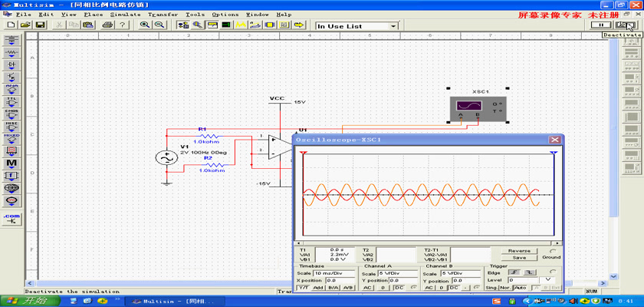The width and height of the screenshot is (644, 307).
Task: Click the Windows Start button
Action: pyautogui.click(x=31, y=302)
